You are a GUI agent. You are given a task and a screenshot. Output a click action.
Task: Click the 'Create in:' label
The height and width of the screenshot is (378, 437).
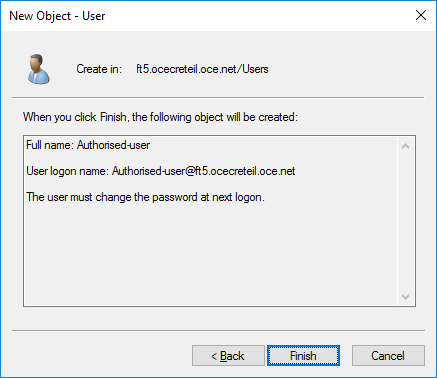(99, 69)
